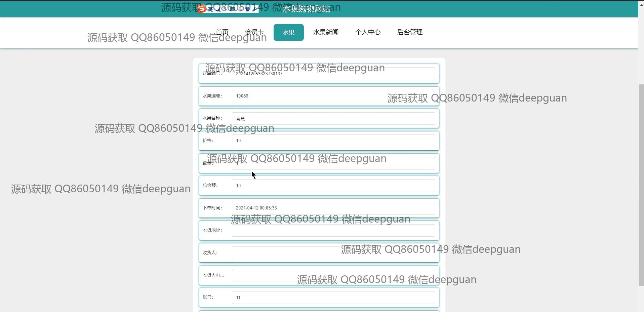This screenshot has height=312, width=644.
Task: Open the soft keyboard icon in Sogou bar
Action: (232, 9)
